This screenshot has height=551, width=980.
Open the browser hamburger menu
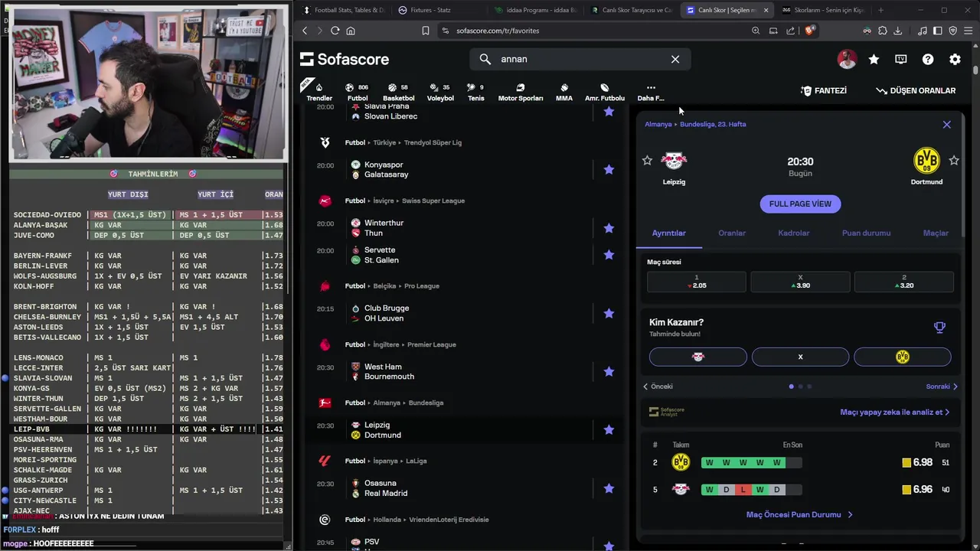[x=969, y=31]
